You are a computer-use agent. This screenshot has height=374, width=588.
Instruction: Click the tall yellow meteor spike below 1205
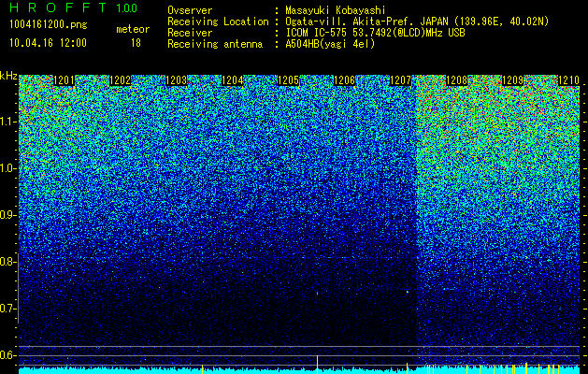317,365
